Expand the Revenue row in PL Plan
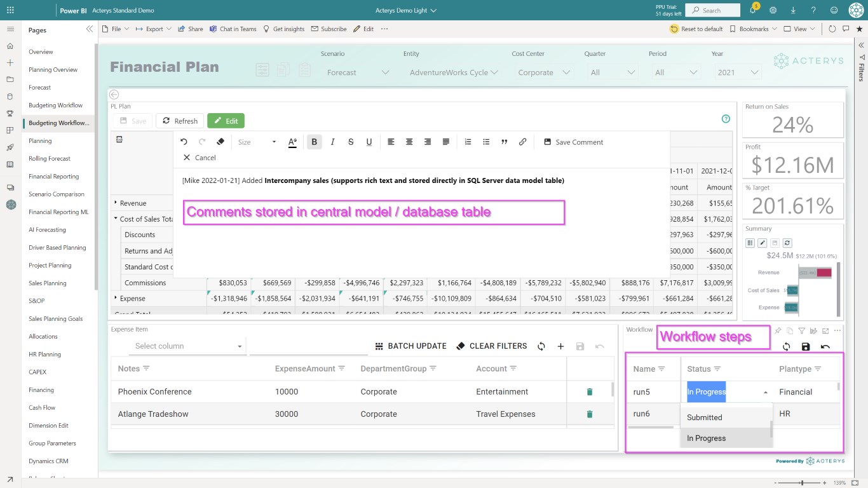Viewport: 868px width, 488px height. pos(116,203)
